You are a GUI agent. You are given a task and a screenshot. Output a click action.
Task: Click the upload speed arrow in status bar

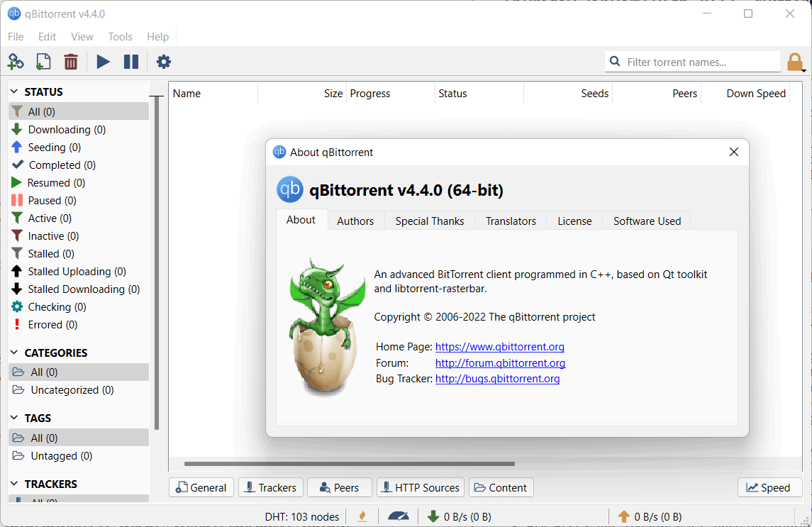[x=623, y=516]
